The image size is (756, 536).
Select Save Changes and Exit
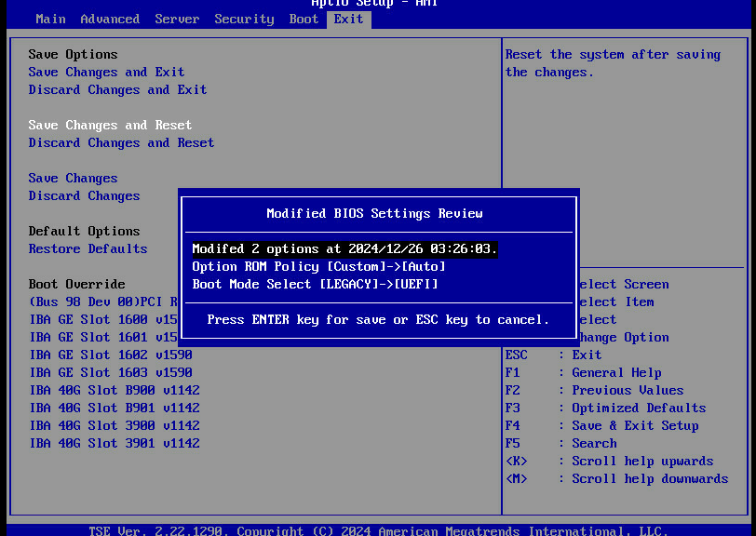(x=106, y=73)
